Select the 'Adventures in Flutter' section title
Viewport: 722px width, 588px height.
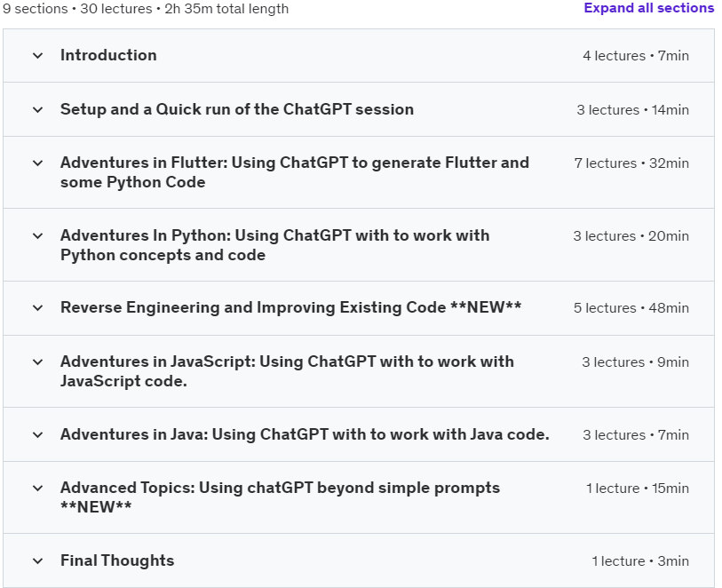[295, 172]
